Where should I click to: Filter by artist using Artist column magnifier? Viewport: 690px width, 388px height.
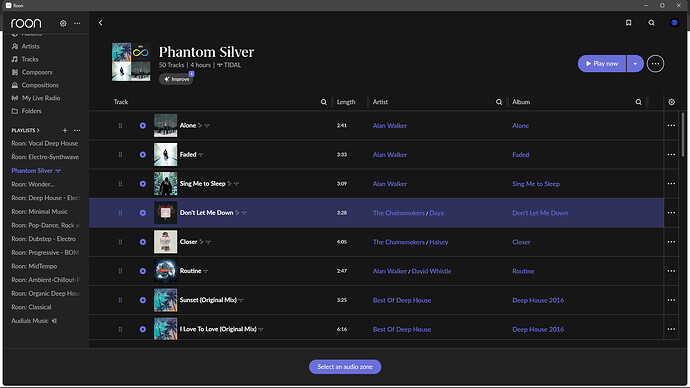(499, 102)
